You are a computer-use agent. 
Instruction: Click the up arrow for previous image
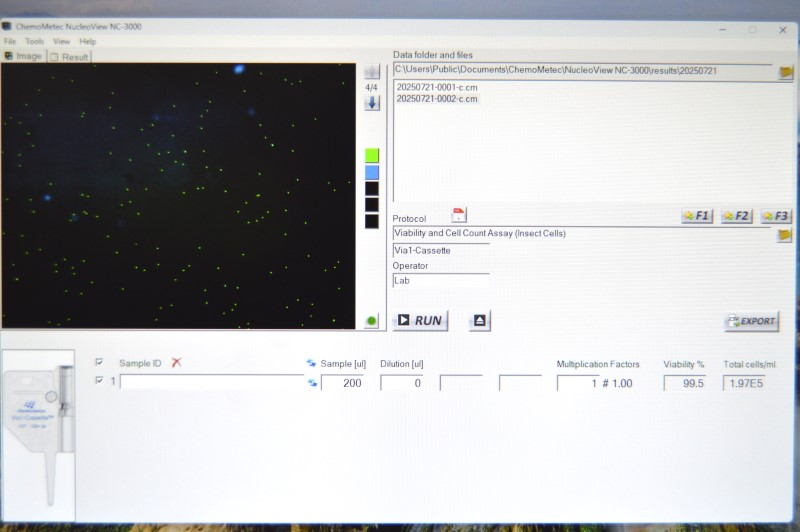point(372,71)
